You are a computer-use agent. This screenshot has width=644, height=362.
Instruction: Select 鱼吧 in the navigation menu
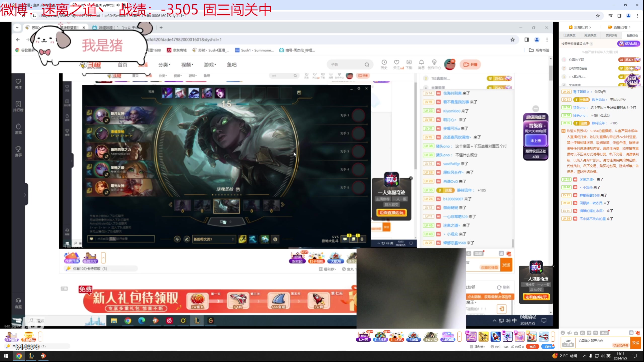[x=231, y=65]
